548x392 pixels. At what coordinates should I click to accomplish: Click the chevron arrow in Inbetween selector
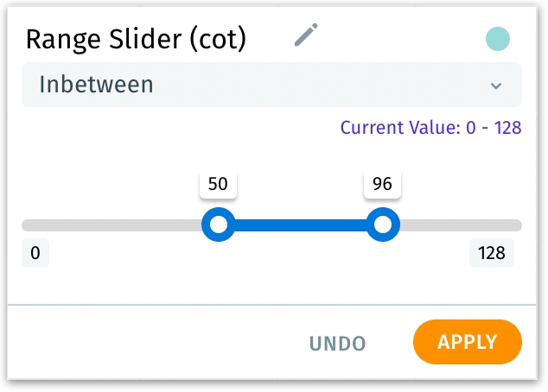495,85
